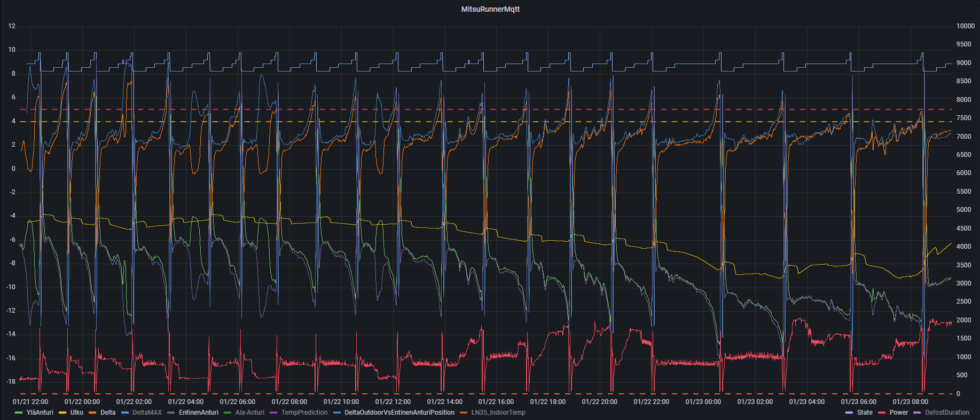Toggle EntinenAnturi series visibility
The height and width of the screenshot is (420, 980).
point(198,413)
